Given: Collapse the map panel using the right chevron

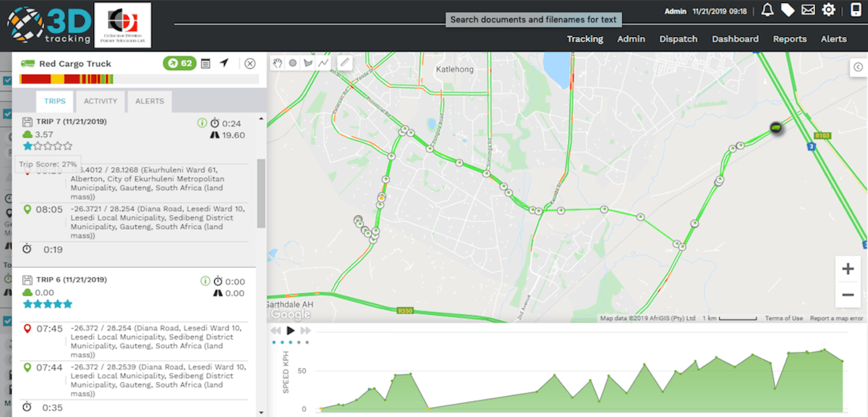Looking at the screenshot, I should click(857, 67).
